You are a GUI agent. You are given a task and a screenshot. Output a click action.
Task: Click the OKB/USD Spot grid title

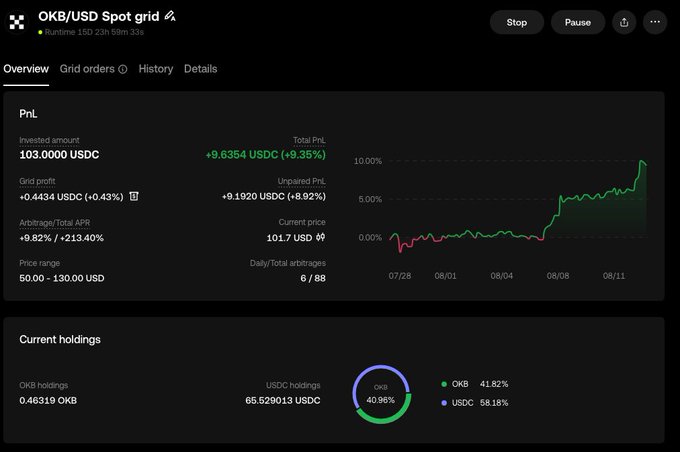click(x=99, y=16)
